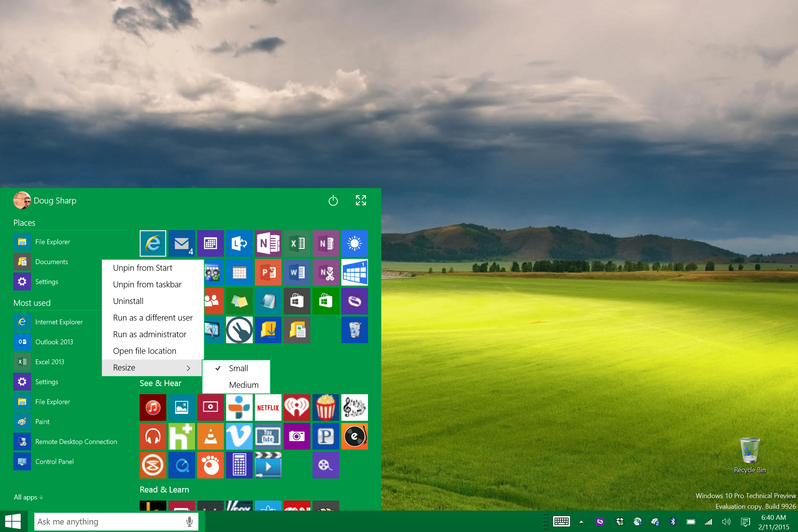798x532 pixels.
Task: Click the Doug Sharp user account
Action: pos(45,200)
